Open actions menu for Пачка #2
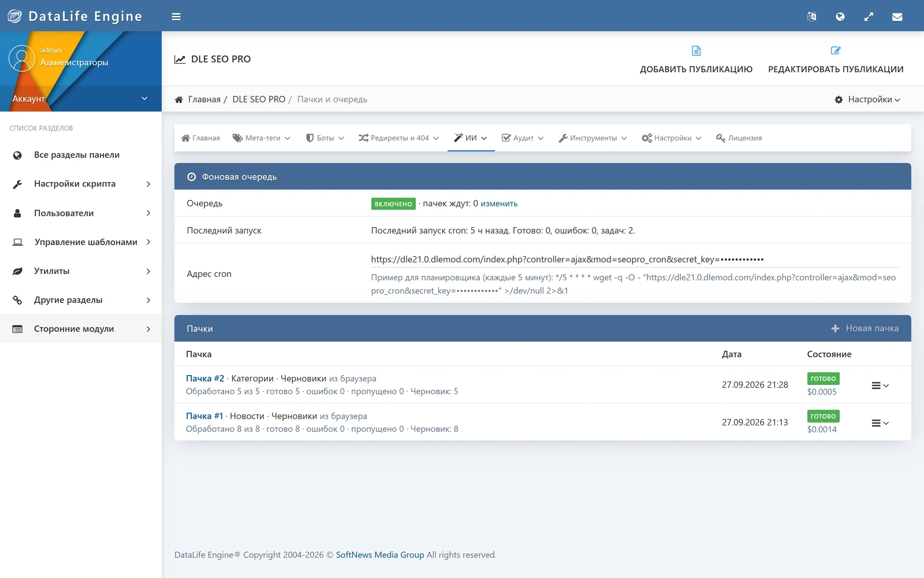The width and height of the screenshot is (924, 578). [880, 386]
